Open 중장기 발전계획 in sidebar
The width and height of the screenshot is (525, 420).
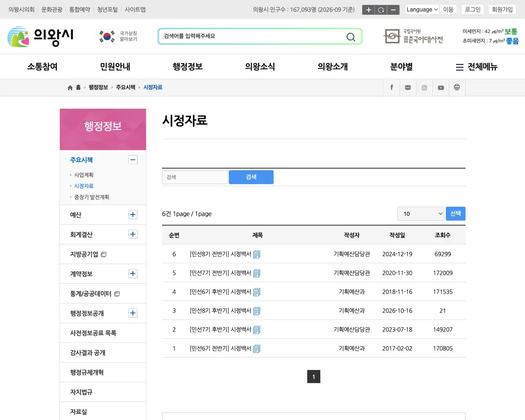click(x=91, y=197)
